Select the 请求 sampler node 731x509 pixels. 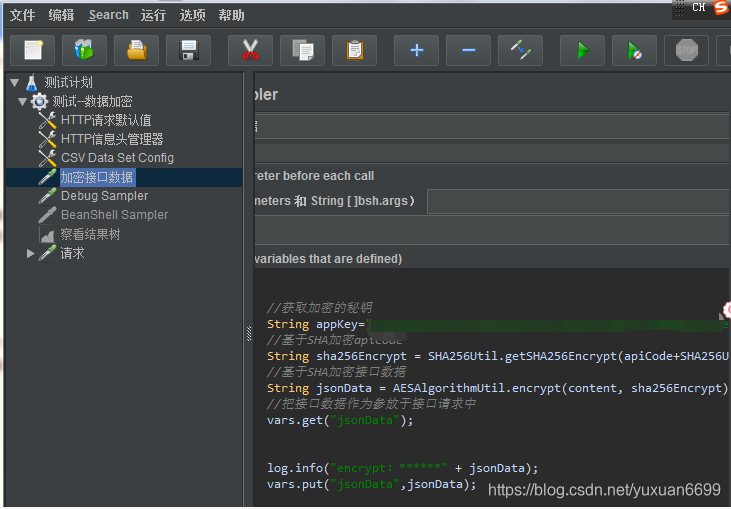(x=72, y=253)
